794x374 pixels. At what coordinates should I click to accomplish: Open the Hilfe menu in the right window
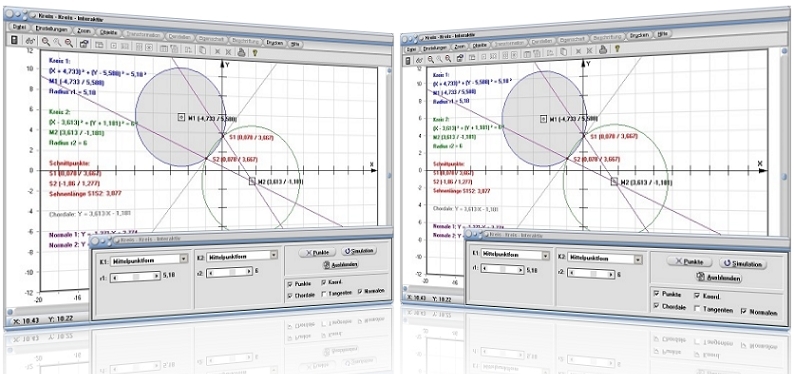click(663, 34)
